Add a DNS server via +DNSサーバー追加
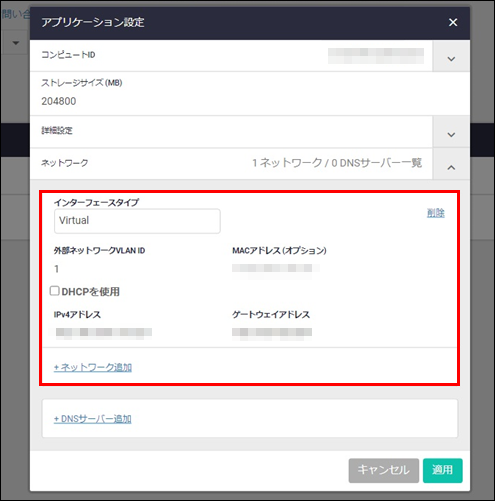The image size is (495, 501). [93, 419]
